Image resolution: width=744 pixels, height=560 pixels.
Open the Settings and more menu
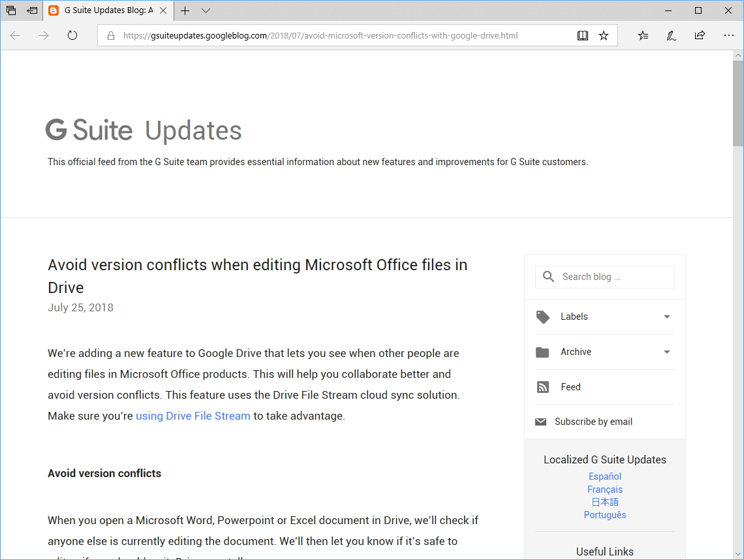pos(729,36)
